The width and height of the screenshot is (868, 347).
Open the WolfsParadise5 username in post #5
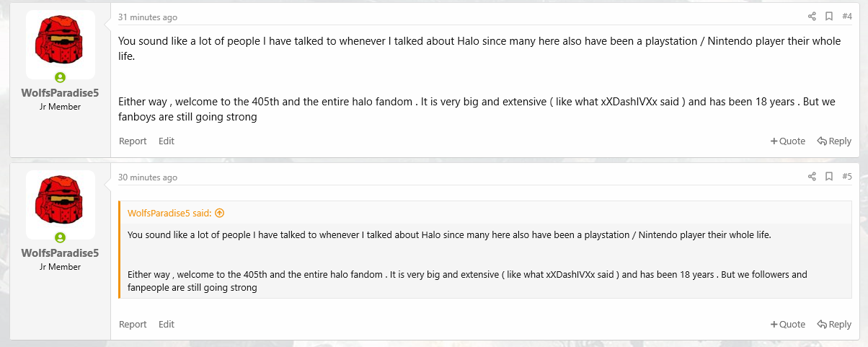click(60, 253)
